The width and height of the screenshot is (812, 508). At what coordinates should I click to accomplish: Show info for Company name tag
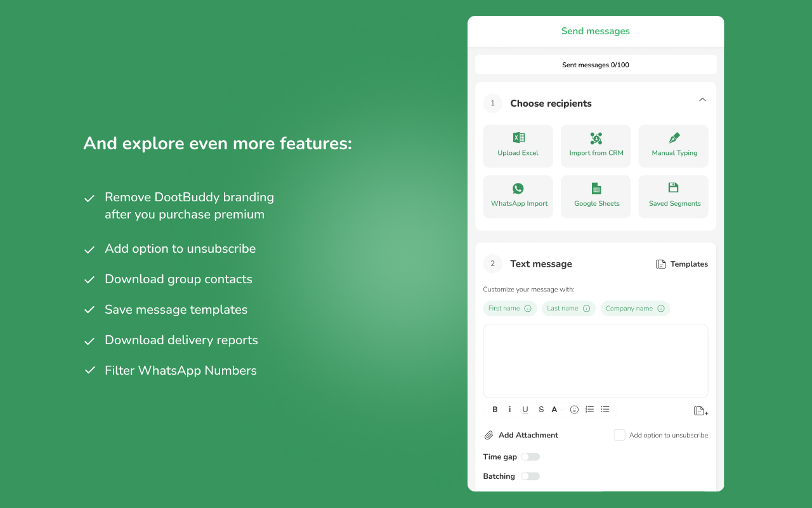click(x=661, y=309)
